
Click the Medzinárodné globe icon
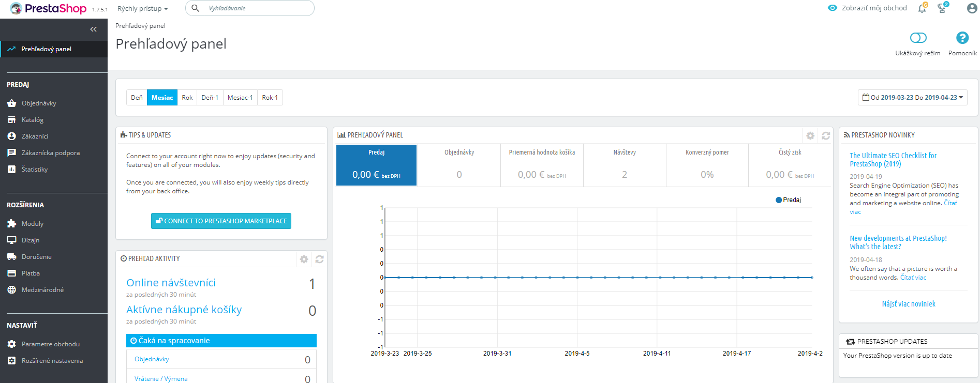click(12, 290)
